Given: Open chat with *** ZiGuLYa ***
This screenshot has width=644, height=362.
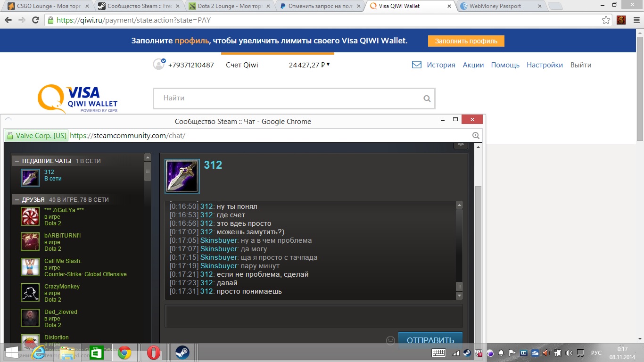Looking at the screenshot, I should pyautogui.click(x=78, y=216).
